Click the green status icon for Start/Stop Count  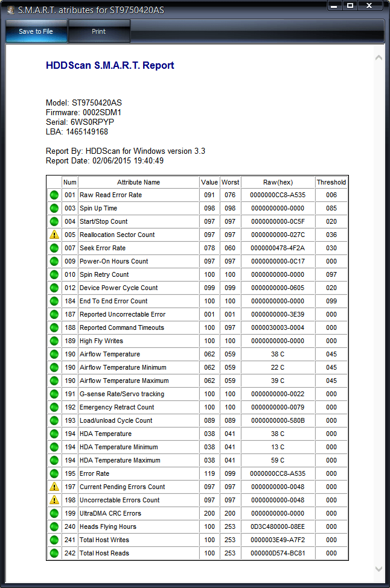pos(54,221)
